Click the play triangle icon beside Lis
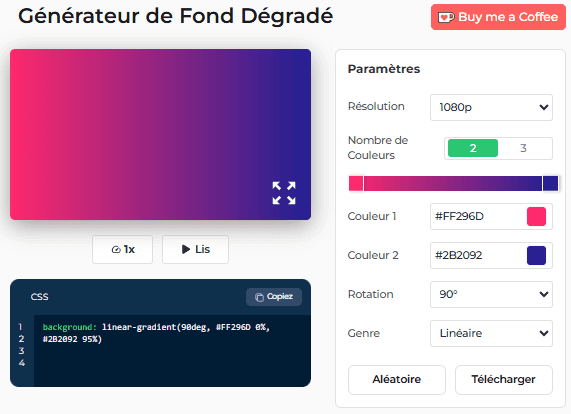The height and width of the screenshot is (414, 571). click(186, 249)
